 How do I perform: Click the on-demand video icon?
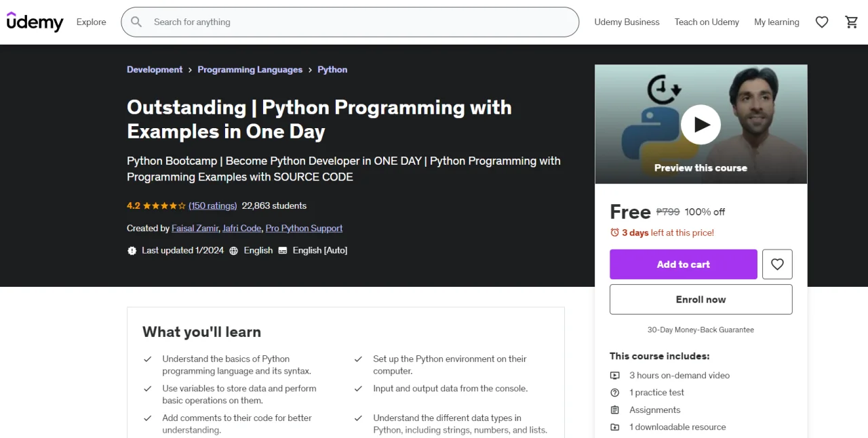[615, 376]
